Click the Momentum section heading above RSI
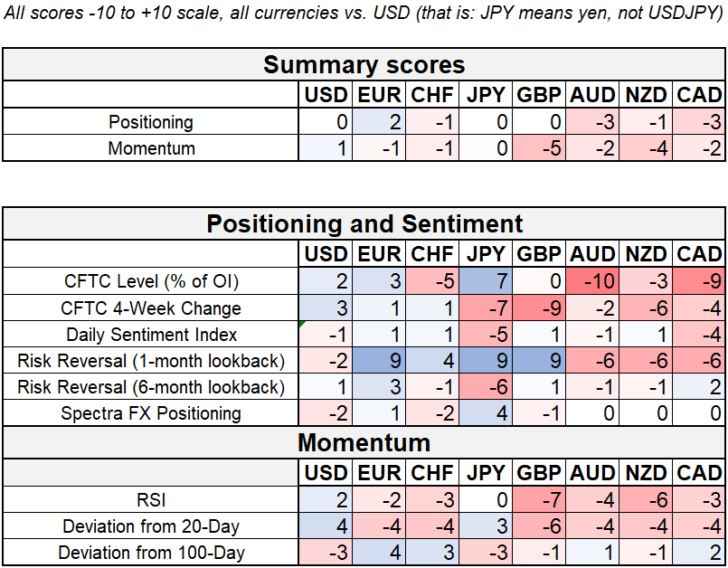Screen dimensions: 728x568 (x=364, y=443)
